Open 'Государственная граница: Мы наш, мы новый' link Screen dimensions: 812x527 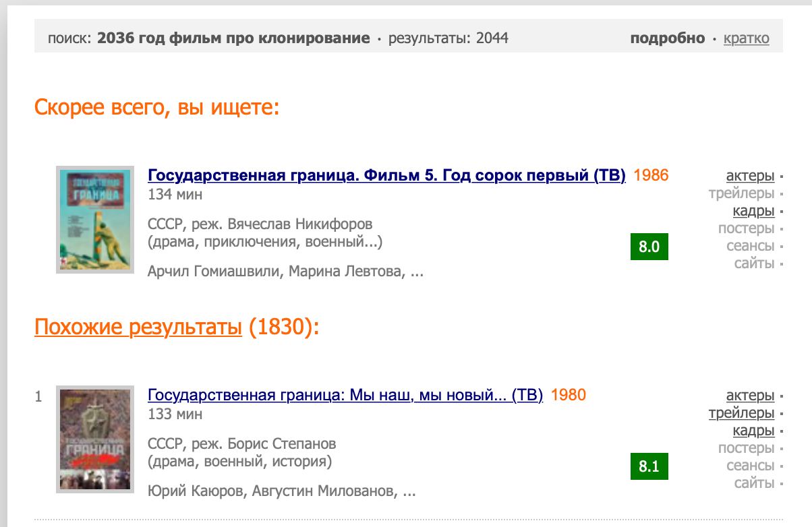345,396
